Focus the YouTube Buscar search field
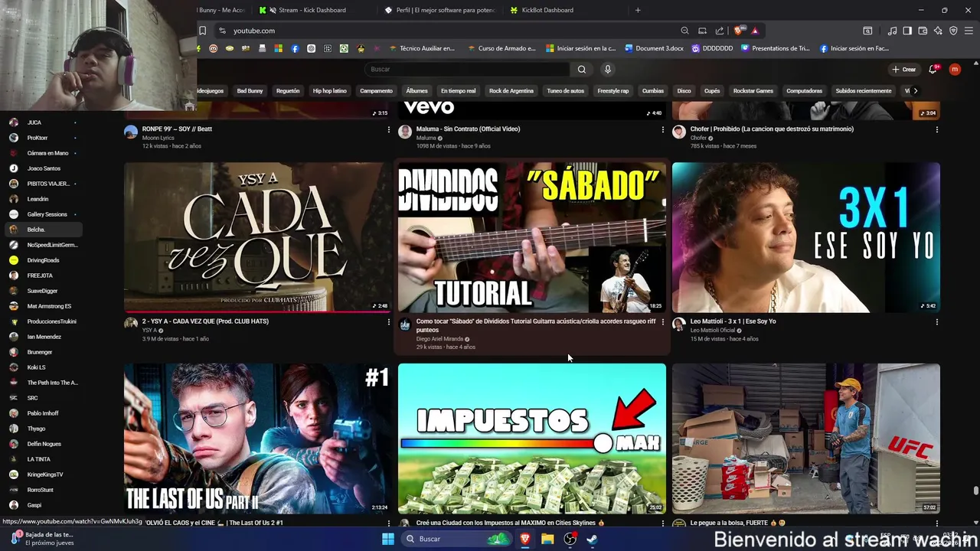 click(467, 70)
